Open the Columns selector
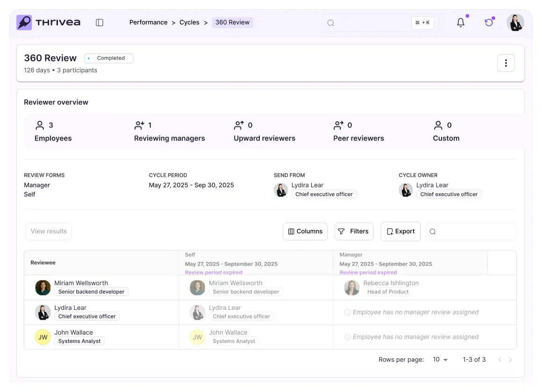 coord(305,231)
